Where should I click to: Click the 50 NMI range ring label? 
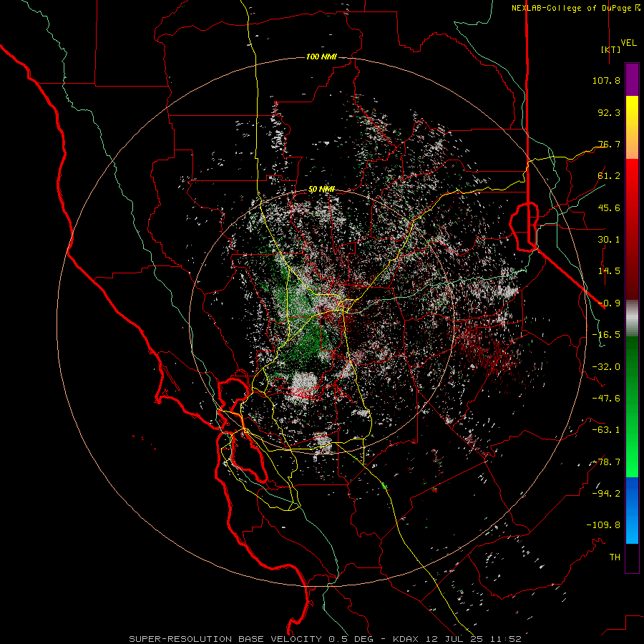click(321, 190)
